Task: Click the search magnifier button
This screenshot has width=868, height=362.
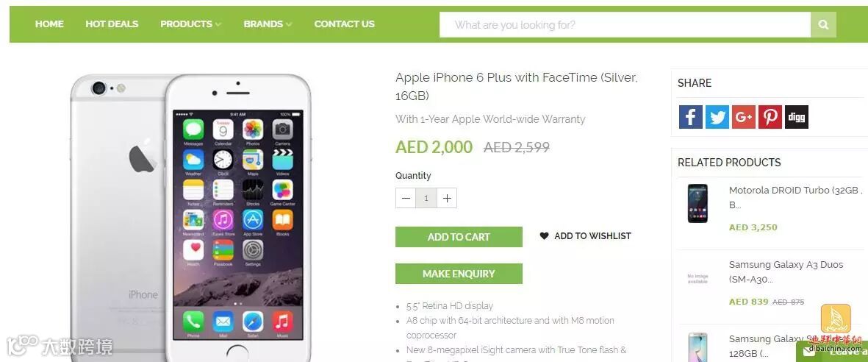Action: pyautogui.click(x=823, y=24)
